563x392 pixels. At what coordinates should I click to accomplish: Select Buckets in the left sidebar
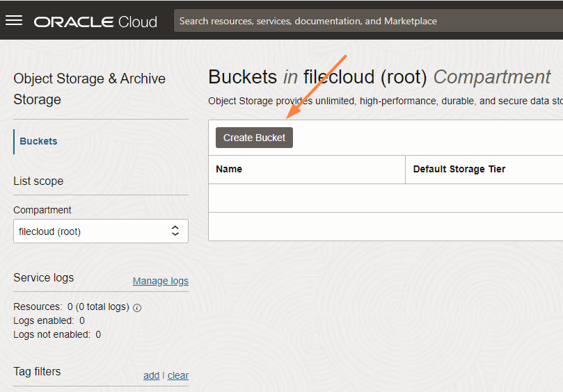pos(38,141)
